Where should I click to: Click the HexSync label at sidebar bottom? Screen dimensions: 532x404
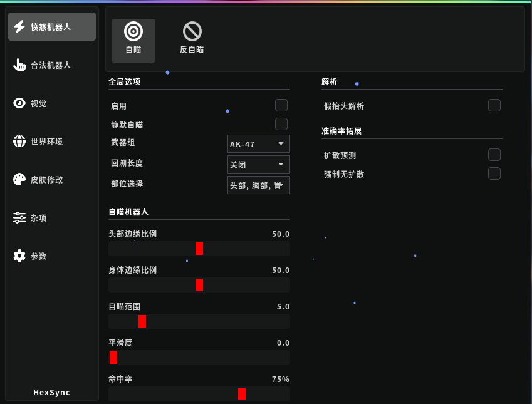point(52,393)
